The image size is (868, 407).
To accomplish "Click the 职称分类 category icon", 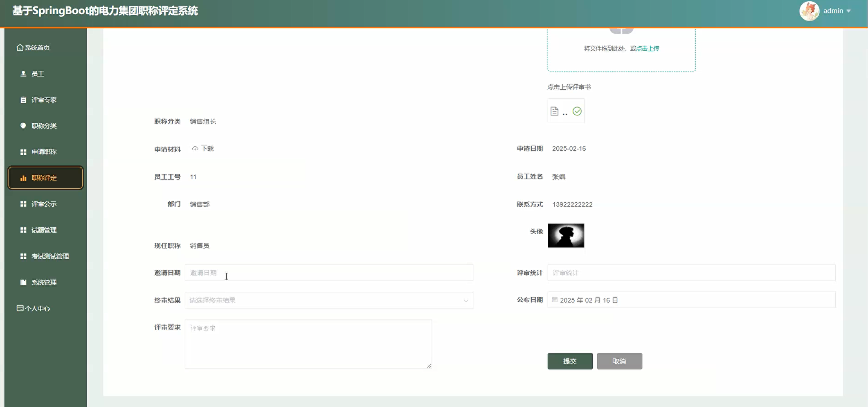I will point(23,126).
